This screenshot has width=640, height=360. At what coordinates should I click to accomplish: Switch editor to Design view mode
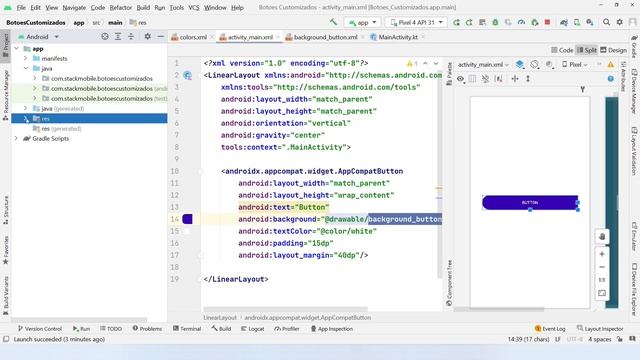point(613,50)
